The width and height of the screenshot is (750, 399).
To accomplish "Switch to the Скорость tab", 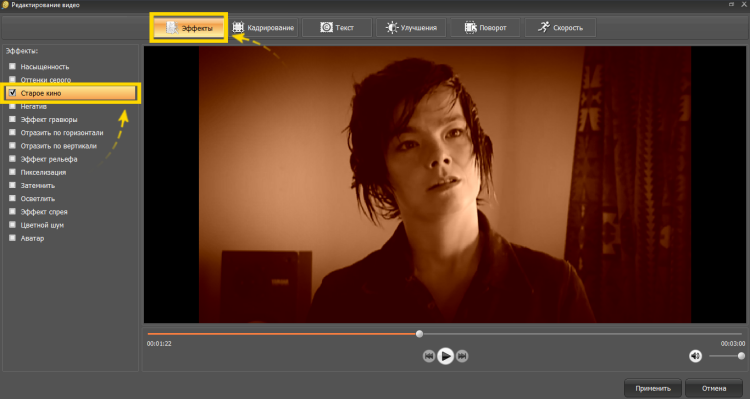I will tap(560, 28).
